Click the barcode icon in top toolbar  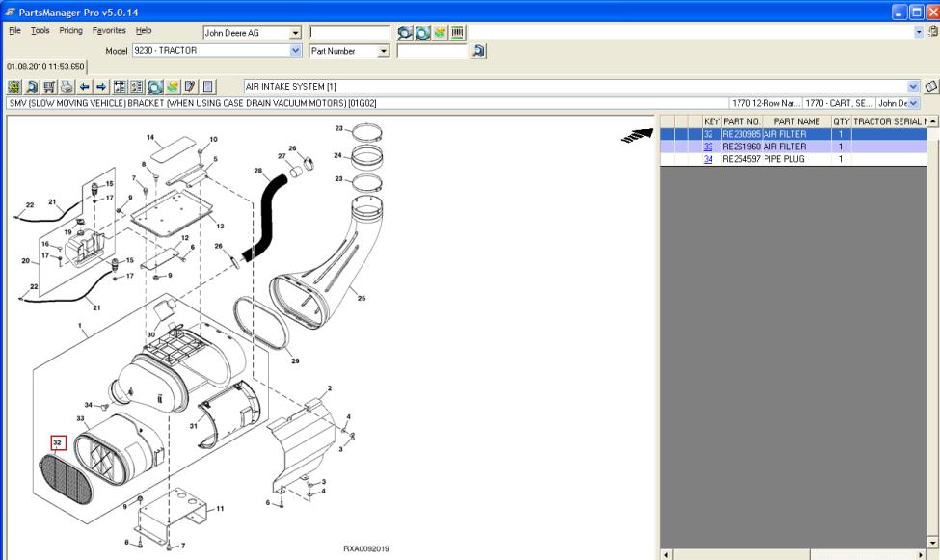(x=457, y=33)
